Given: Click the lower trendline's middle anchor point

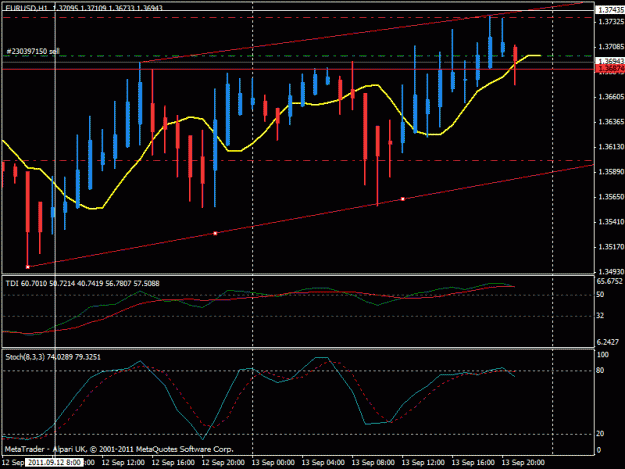Looking at the screenshot, I should coord(215,233).
